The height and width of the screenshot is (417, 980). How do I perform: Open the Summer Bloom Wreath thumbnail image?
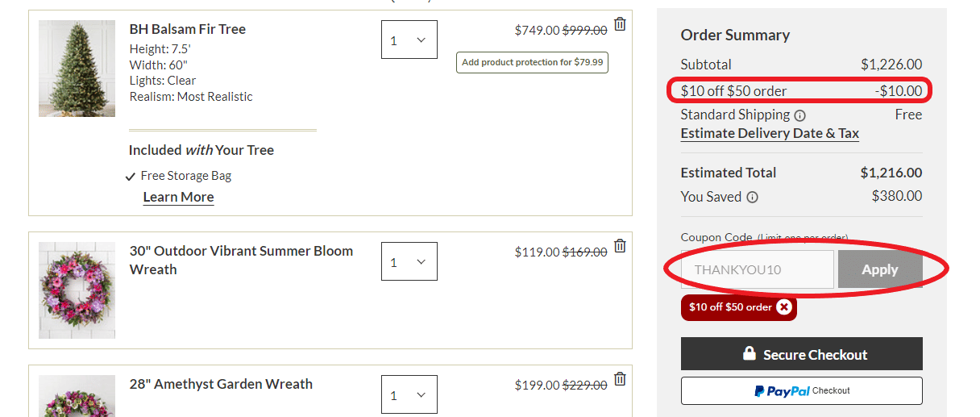[x=77, y=290]
